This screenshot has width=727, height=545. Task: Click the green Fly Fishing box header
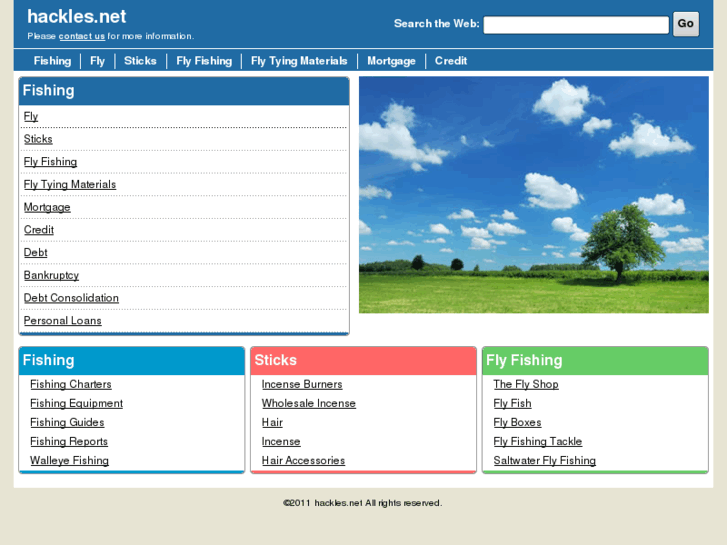(x=595, y=360)
